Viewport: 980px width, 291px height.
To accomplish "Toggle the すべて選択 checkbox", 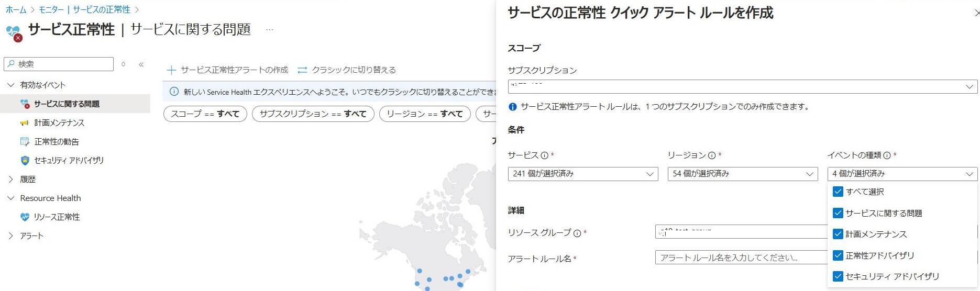I will click(838, 192).
